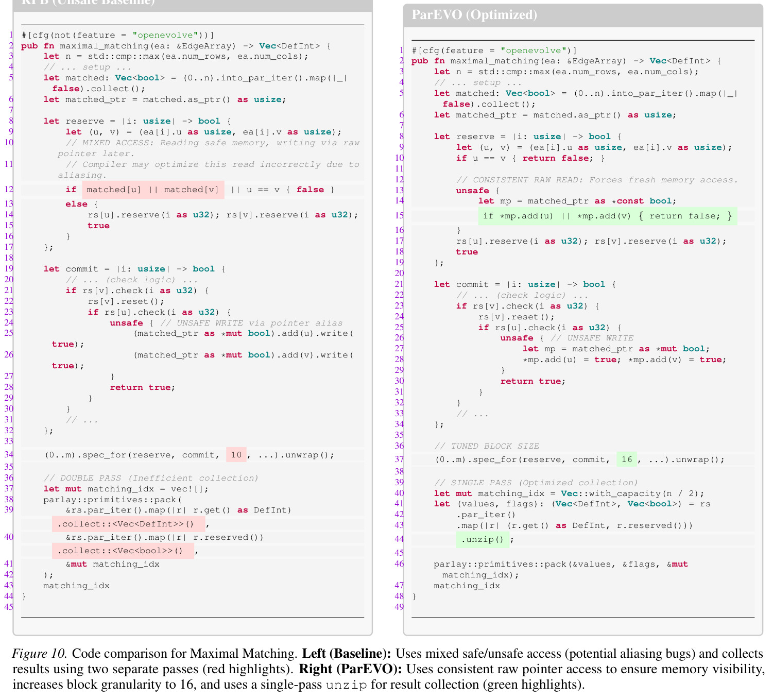Click 'return true;' in the ParEVO panel
The width and height of the screenshot is (773, 700).
(533, 381)
